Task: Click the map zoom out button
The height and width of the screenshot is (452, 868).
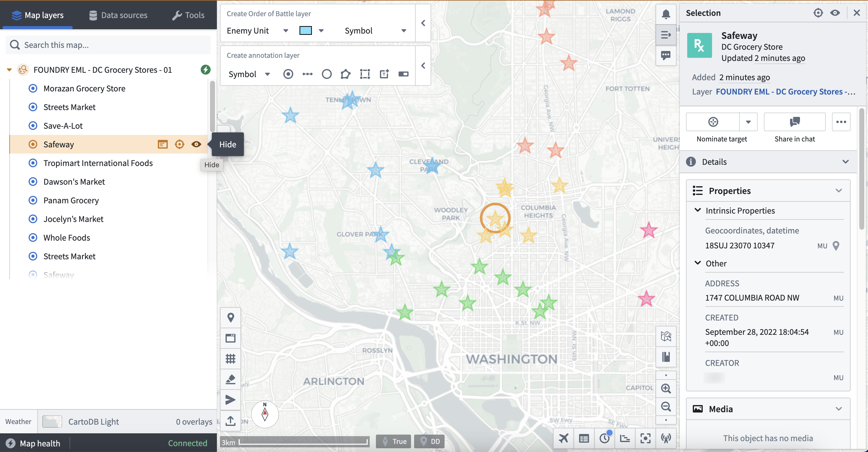Action: tap(665, 407)
